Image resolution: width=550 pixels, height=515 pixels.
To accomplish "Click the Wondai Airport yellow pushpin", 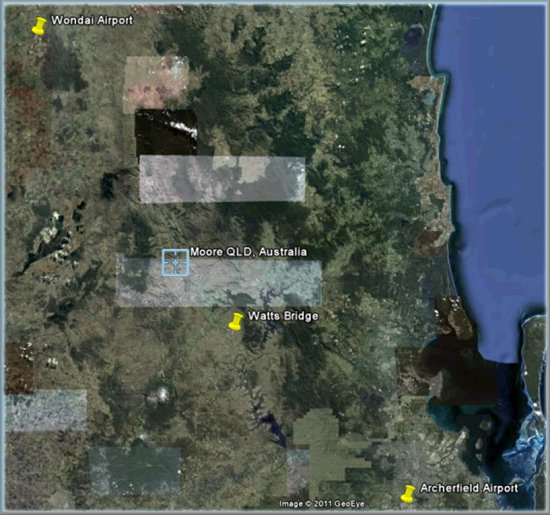I will [x=39, y=26].
